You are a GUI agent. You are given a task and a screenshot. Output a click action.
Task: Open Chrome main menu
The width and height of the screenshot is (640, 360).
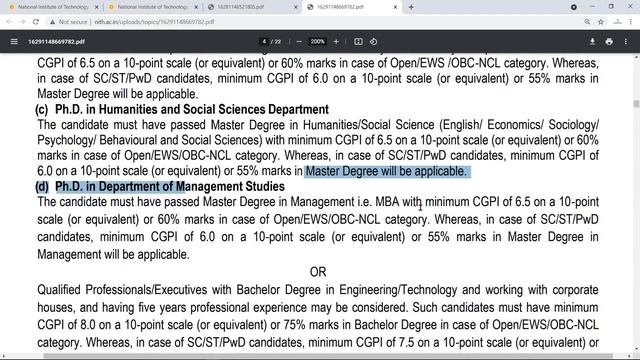[x=631, y=22]
